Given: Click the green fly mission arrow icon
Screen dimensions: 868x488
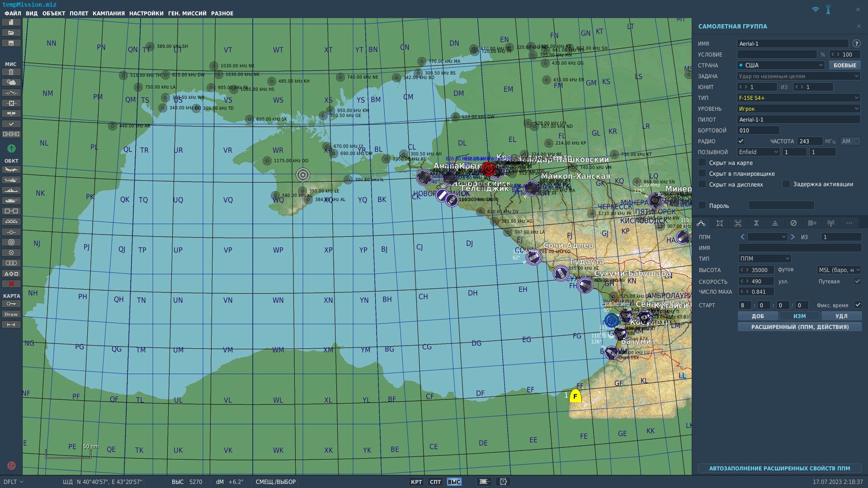Looking at the screenshot, I should [11, 148].
